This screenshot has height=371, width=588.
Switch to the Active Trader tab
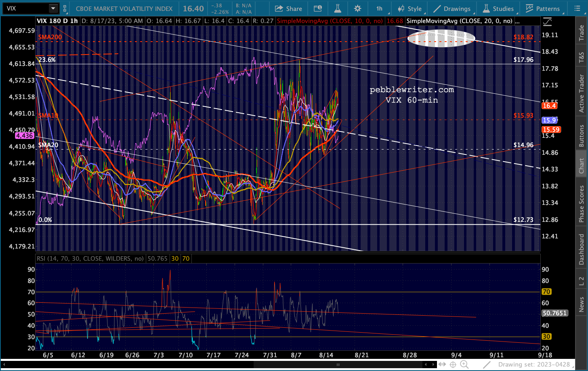[582, 93]
